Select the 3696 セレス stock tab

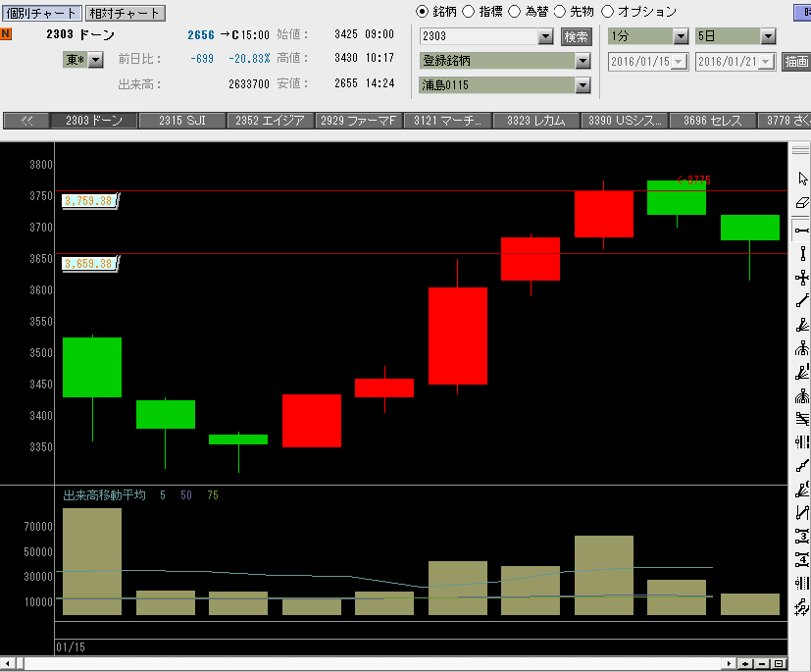pyautogui.click(x=713, y=121)
